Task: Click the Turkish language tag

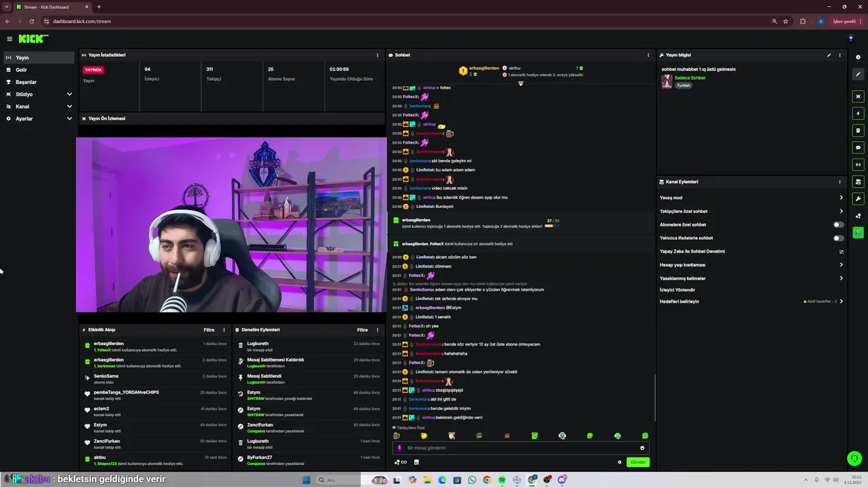Action: tap(683, 85)
